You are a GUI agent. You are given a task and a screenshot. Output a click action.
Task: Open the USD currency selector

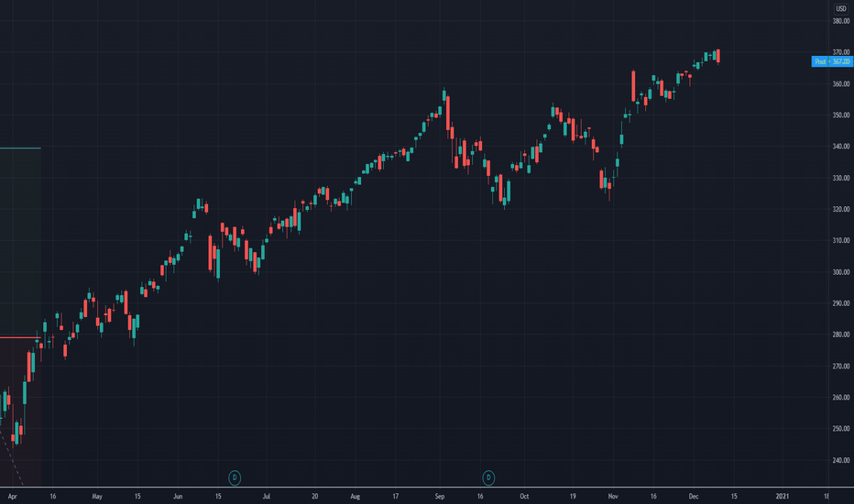(x=841, y=9)
